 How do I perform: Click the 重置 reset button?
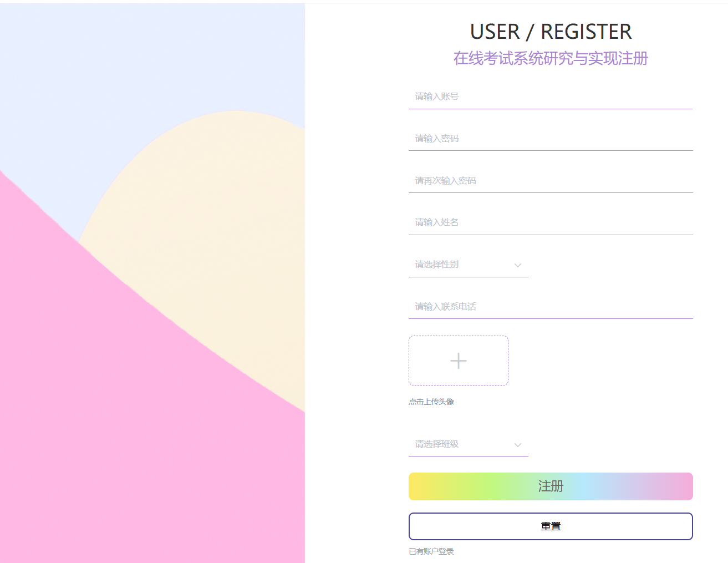pyautogui.click(x=551, y=526)
